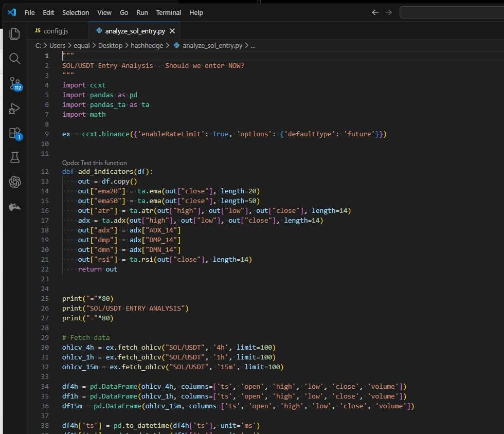The width and height of the screenshot is (504, 434).
Task: Click 'import ccxt' on line 4
Action: [84, 85]
